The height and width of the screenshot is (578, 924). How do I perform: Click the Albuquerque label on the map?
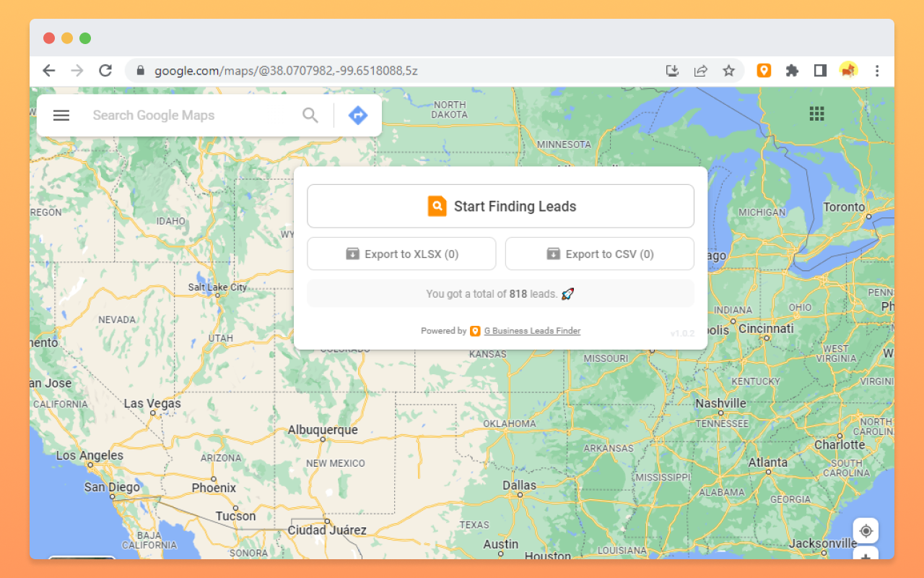[323, 430]
